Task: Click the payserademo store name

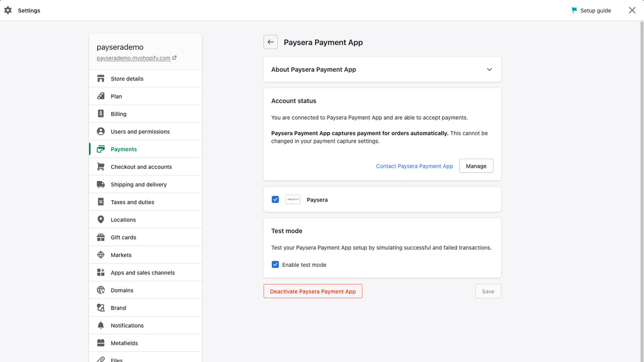Action: (120, 47)
